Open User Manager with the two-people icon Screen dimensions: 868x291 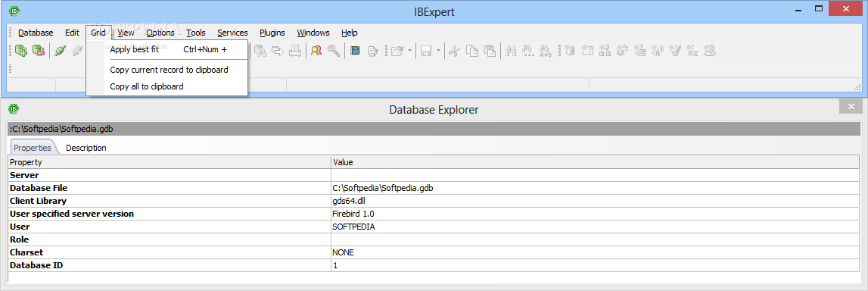click(316, 51)
